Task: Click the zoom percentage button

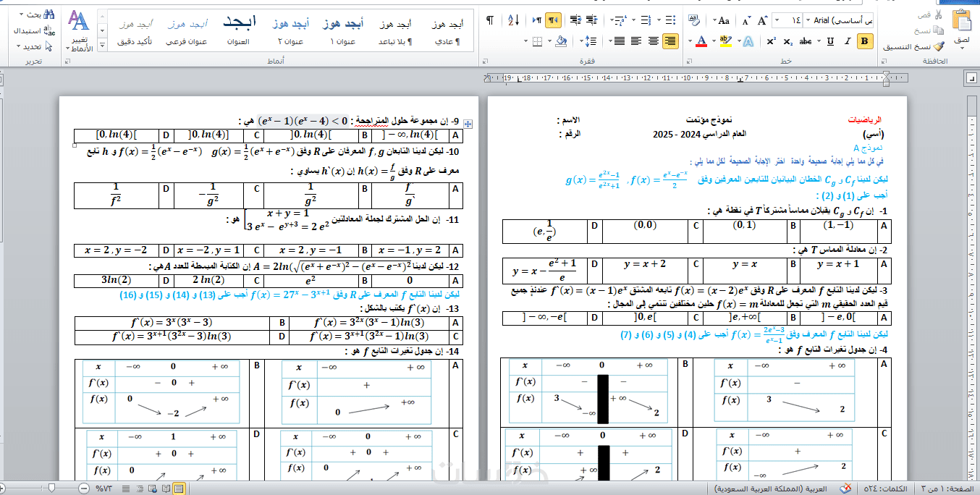Action: 104,488
